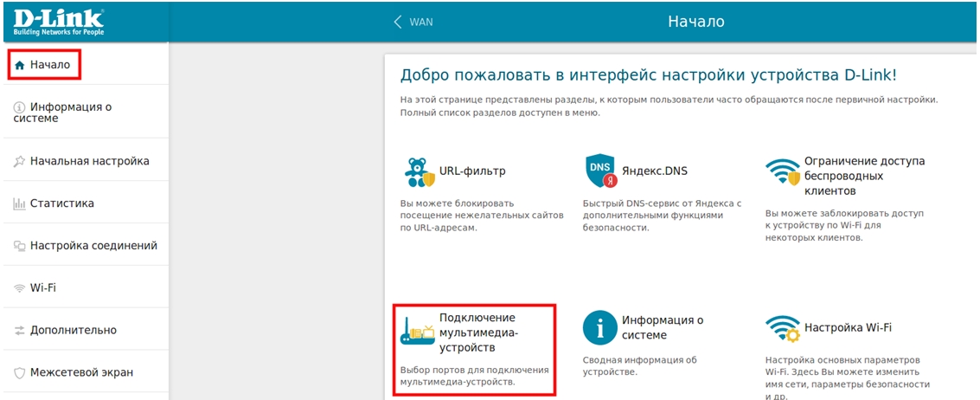
Task: Open the Межсетевой экран sidebar menu
Action: click(x=81, y=372)
